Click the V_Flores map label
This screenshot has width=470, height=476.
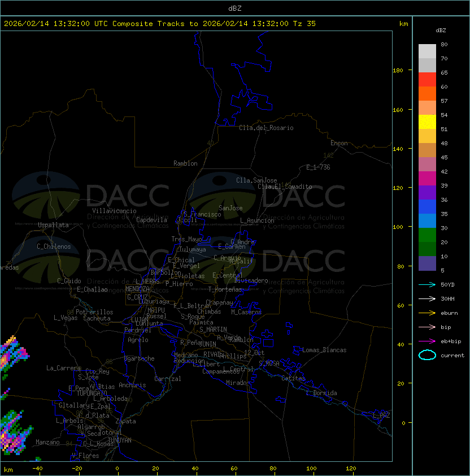coord(85,456)
